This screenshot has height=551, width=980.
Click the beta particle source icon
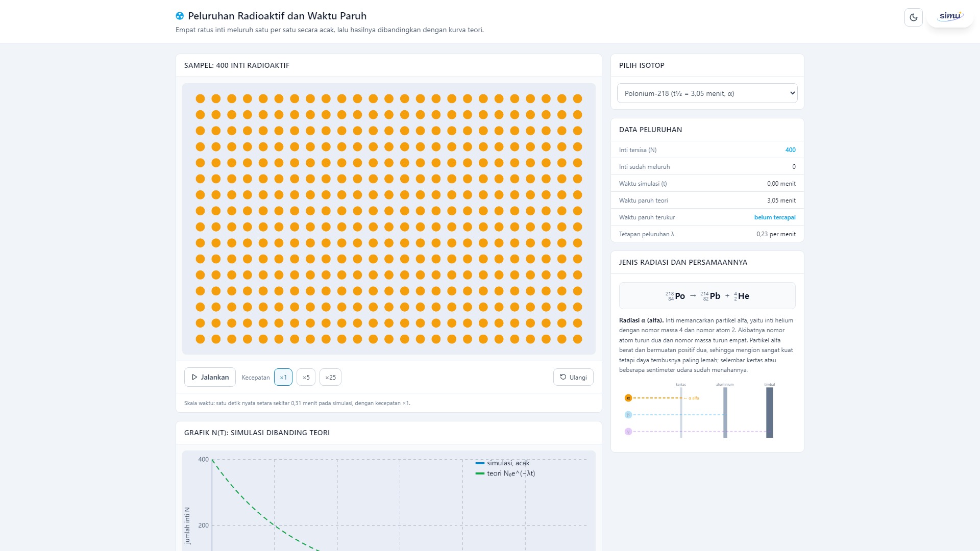[x=628, y=415]
